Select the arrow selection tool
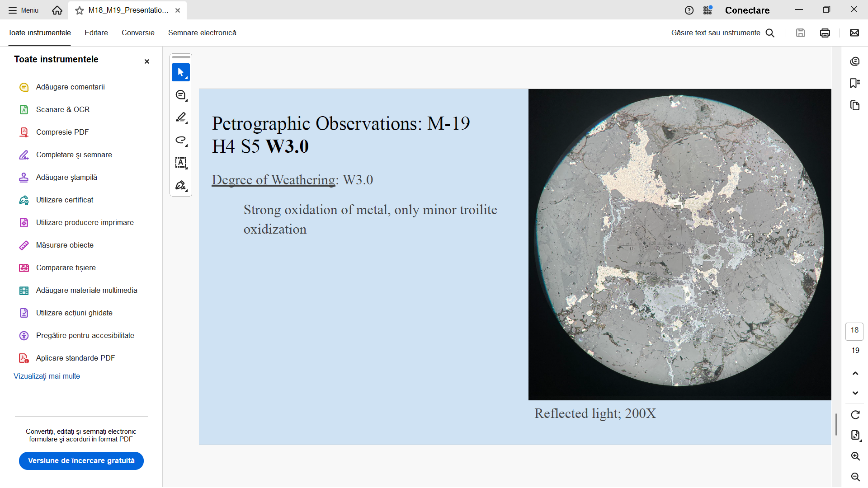This screenshot has width=868, height=488. tap(180, 72)
